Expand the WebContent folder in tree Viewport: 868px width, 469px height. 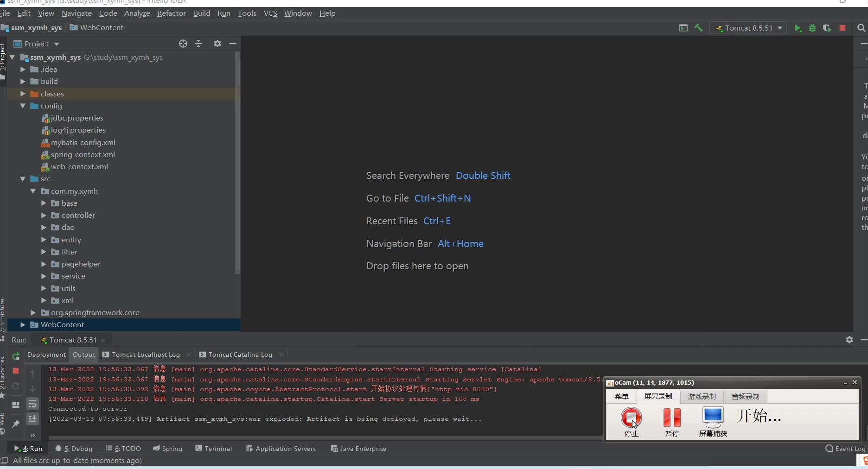point(23,325)
